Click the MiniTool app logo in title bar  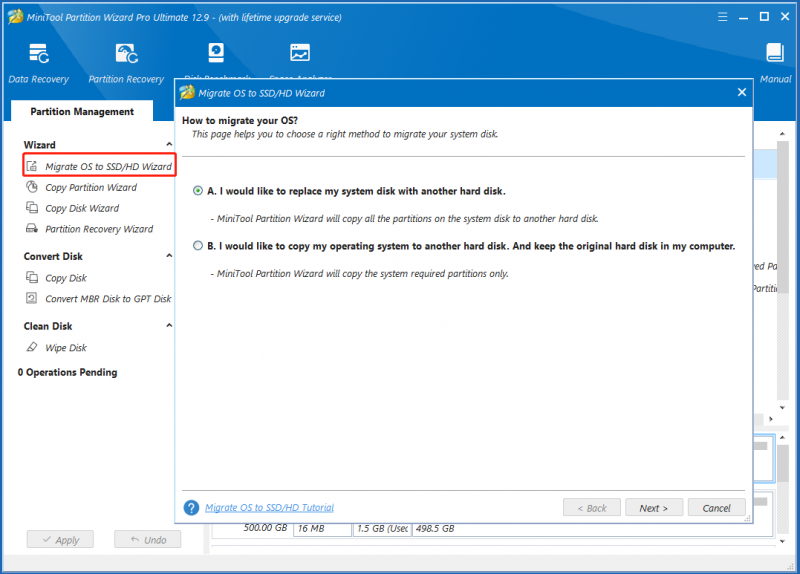[x=15, y=16]
